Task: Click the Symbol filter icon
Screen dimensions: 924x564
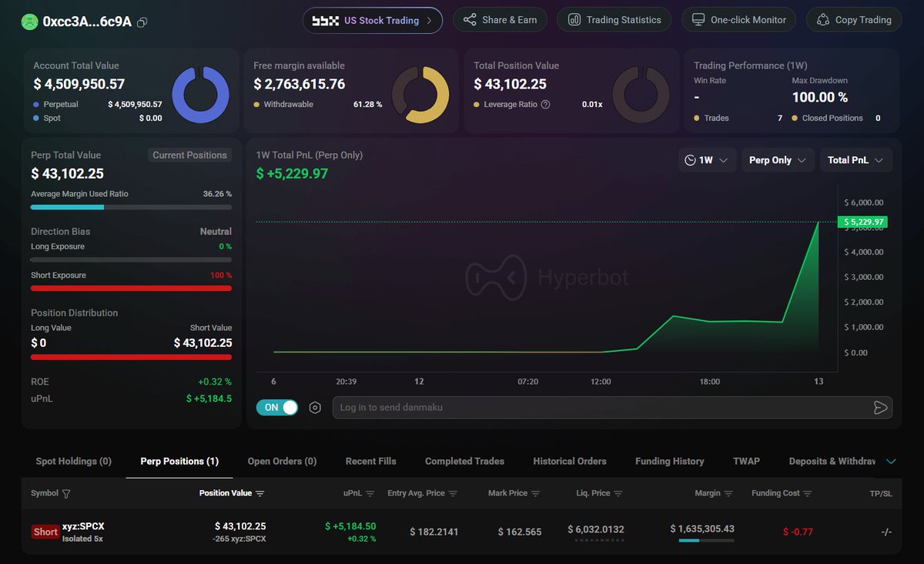Action: (66, 494)
